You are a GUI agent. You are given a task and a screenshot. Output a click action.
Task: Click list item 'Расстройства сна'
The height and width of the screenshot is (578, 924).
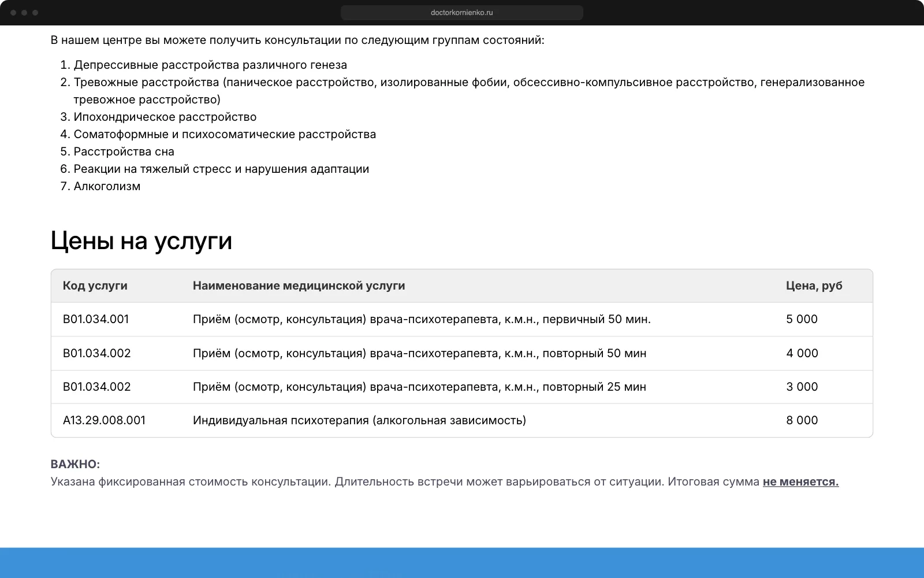coord(124,151)
